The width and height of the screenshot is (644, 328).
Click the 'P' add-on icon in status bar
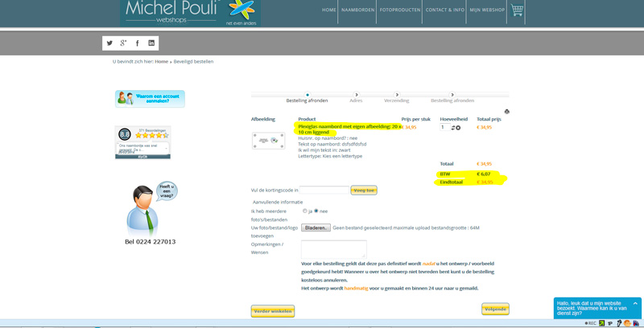[x=610, y=323]
